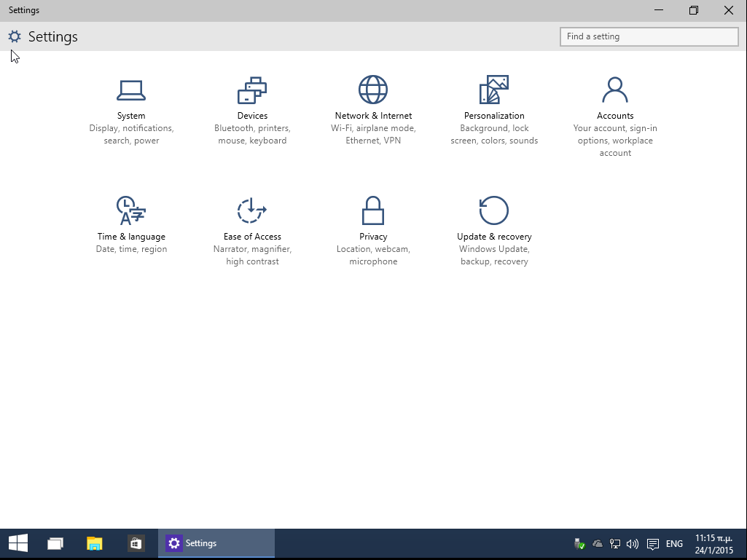Open Task View on the taskbar
747x560 pixels.
[55, 543]
